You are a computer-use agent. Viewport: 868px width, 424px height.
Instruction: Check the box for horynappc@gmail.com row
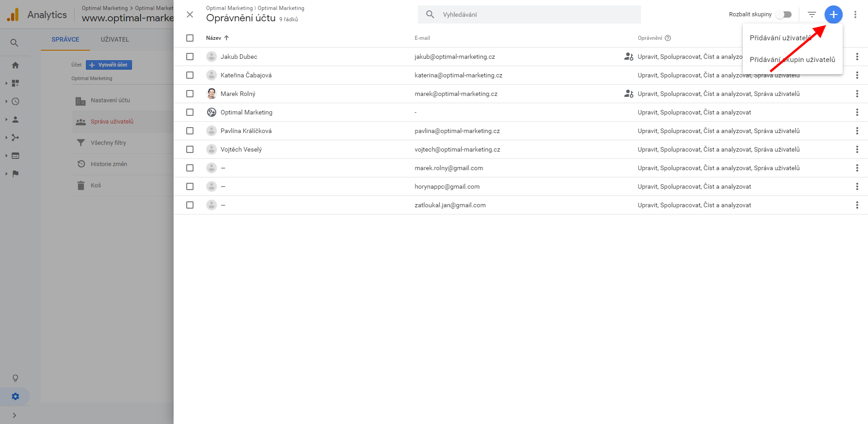(x=190, y=186)
